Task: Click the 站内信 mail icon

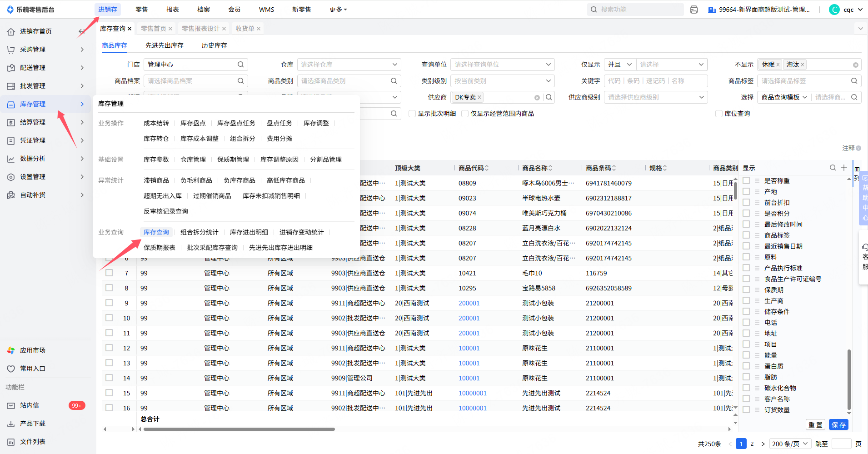Action: click(11, 405)
